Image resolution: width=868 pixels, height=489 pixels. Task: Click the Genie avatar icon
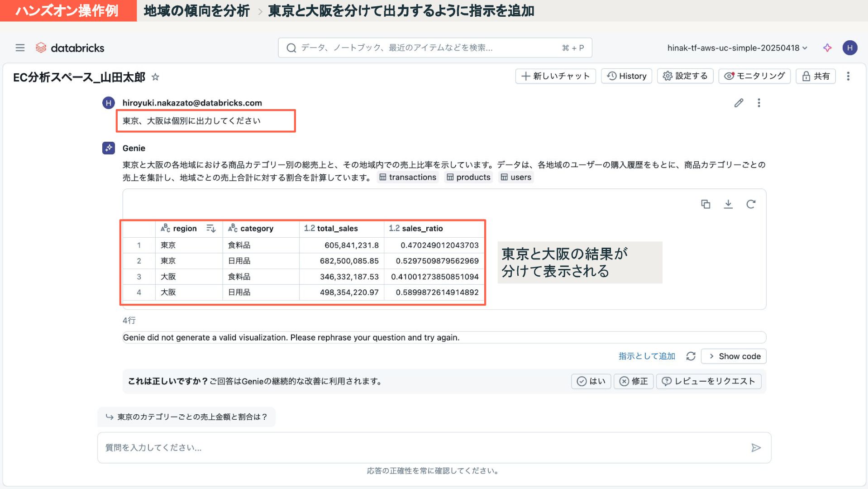109,148
